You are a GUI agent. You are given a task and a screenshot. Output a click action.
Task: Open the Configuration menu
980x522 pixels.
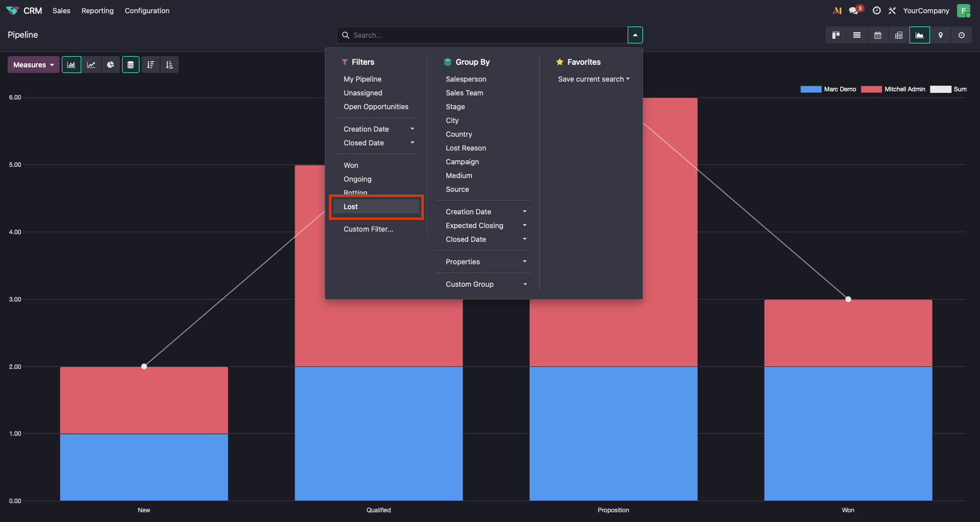coord(147,11)
